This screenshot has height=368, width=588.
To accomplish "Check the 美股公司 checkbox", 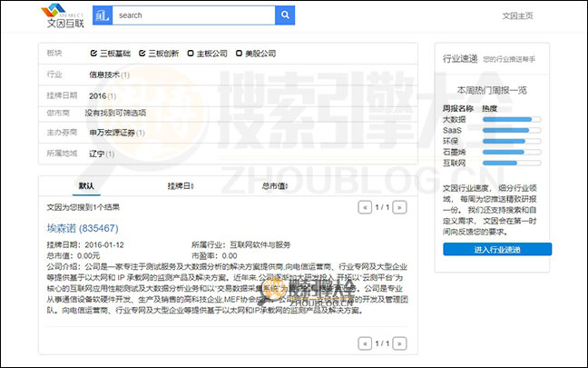I will point(239,54).
